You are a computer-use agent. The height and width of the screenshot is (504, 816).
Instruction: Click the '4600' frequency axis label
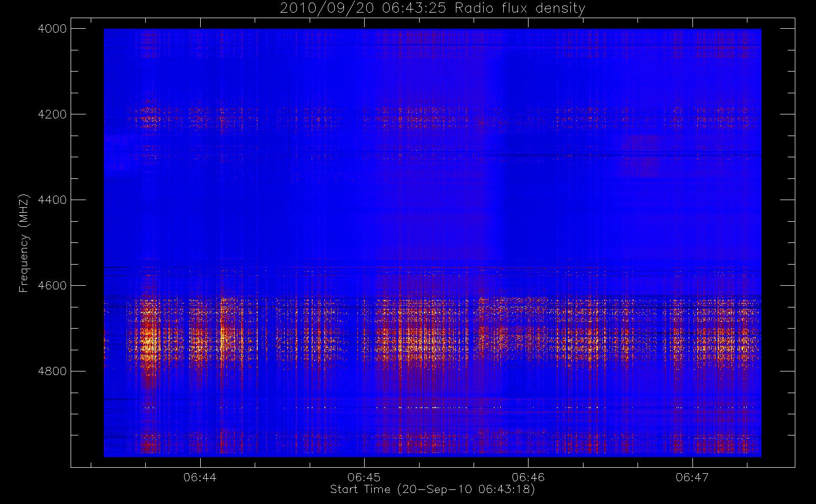coord(52,286)
